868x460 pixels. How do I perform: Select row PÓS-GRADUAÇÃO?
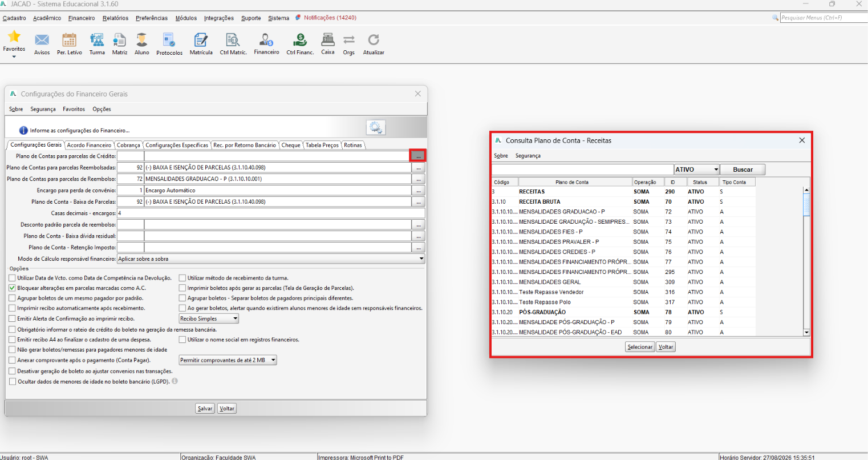[623, 312]
